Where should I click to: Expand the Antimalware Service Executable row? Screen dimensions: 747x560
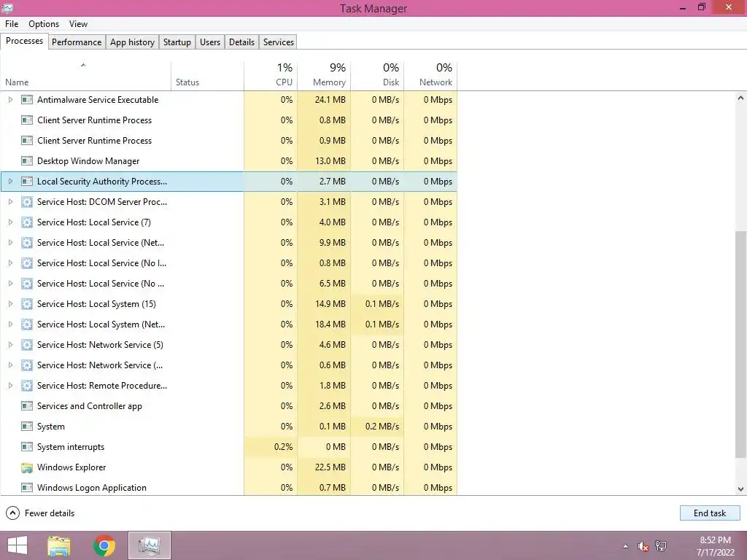pos(10,99)
